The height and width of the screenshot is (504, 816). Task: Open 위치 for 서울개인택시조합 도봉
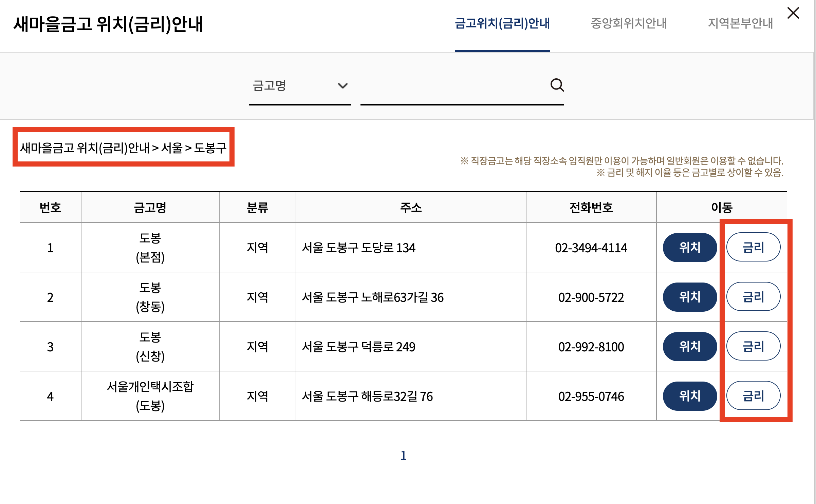689,396
